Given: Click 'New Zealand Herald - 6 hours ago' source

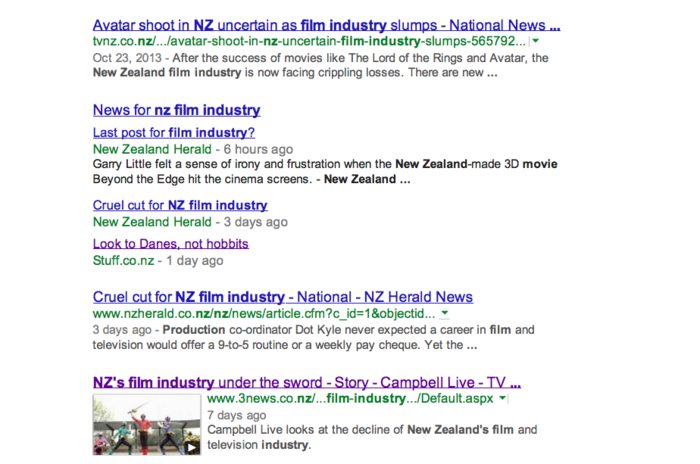Looking at the screenshot, I should tap(193, 149).
